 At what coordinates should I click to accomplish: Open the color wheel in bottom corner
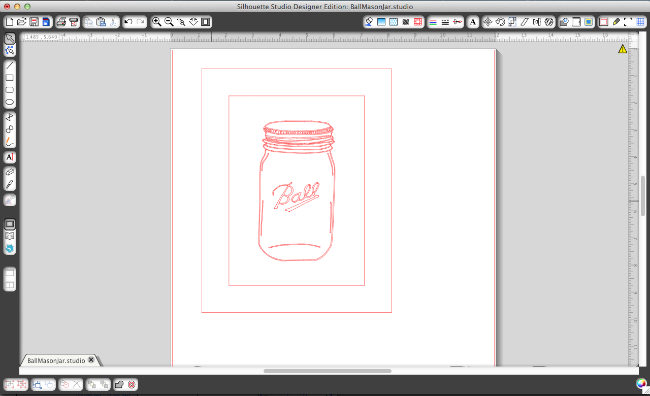pyautogui.click(x=641, y=384)
